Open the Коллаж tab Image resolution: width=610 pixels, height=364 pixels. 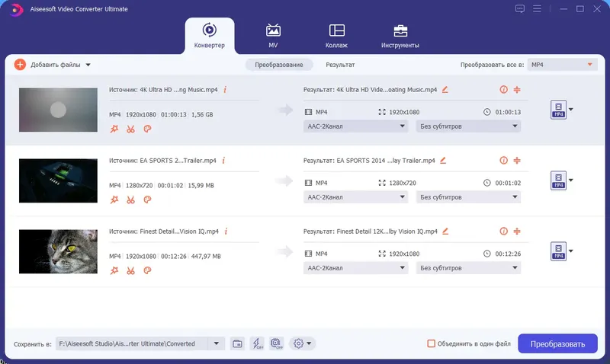(x=336, y=35)
